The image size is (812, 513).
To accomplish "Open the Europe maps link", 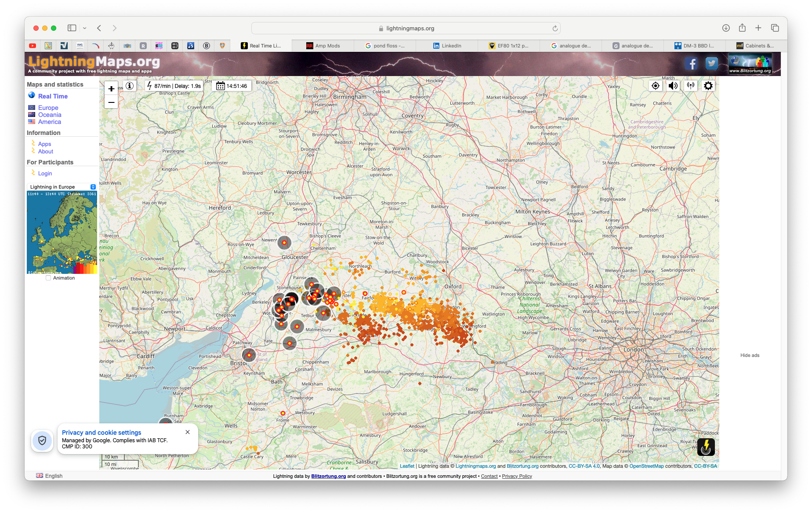I will click(48, 108).
